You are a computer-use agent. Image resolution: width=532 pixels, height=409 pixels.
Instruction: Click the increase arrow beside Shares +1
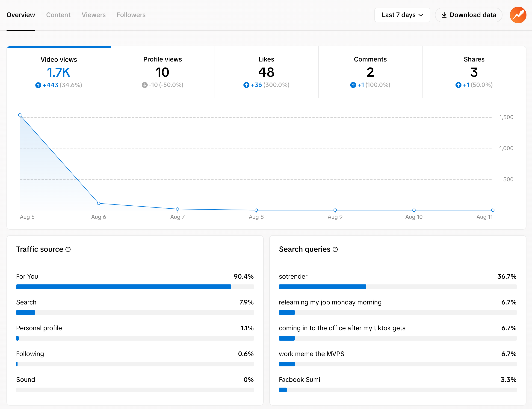pyautogui.click(x=458, y=85)
